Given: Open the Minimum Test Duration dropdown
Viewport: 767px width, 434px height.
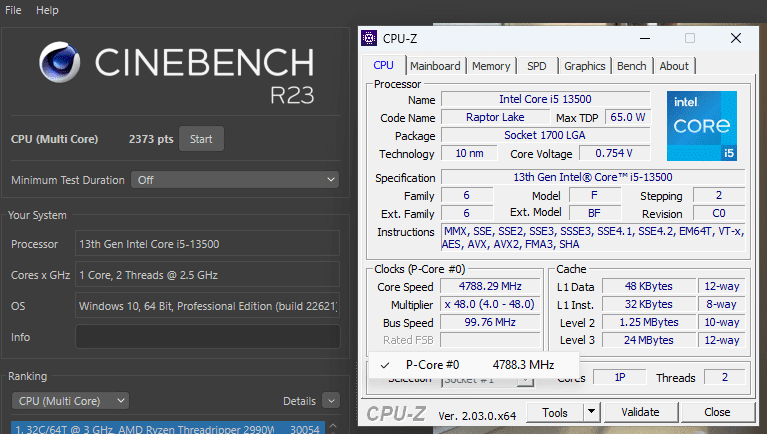Looking at the screenshot, I should pos(235,180).
